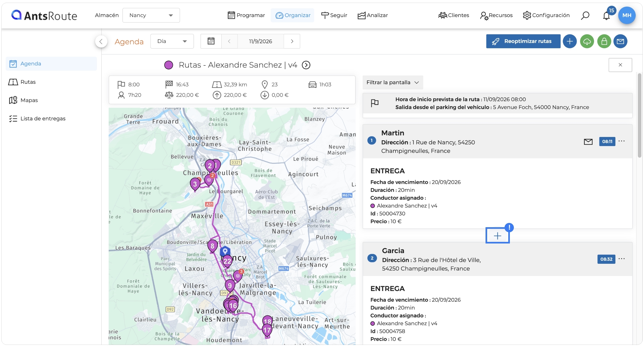
Task: Click the green lock routes icon
Action: tap(604, 41)
